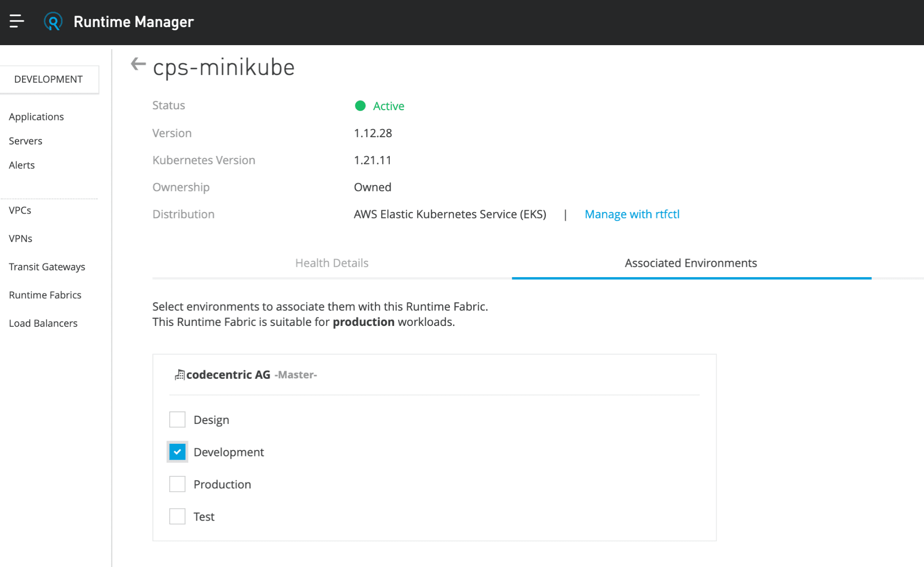Click the Alerts sidebar menu item
Screen dimensions: 924x567
click(x=22, y=165)
